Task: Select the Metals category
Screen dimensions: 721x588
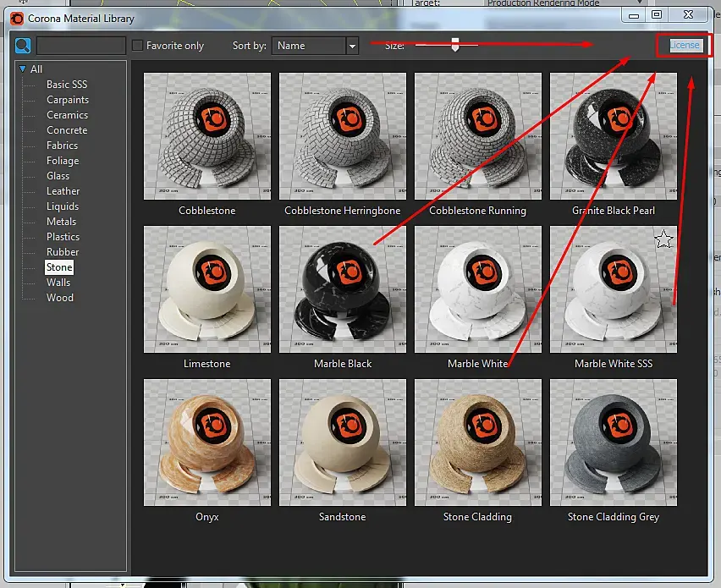Action: coord(61,221)
